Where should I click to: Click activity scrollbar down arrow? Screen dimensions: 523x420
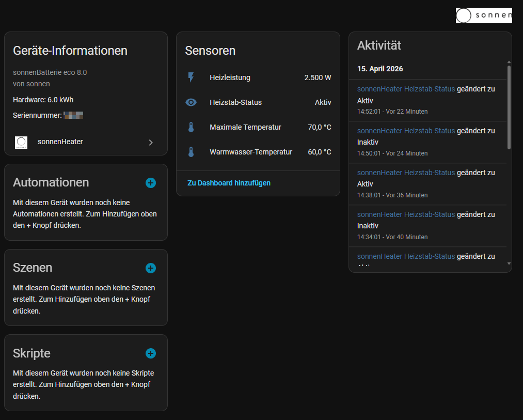tap(509, 263)
